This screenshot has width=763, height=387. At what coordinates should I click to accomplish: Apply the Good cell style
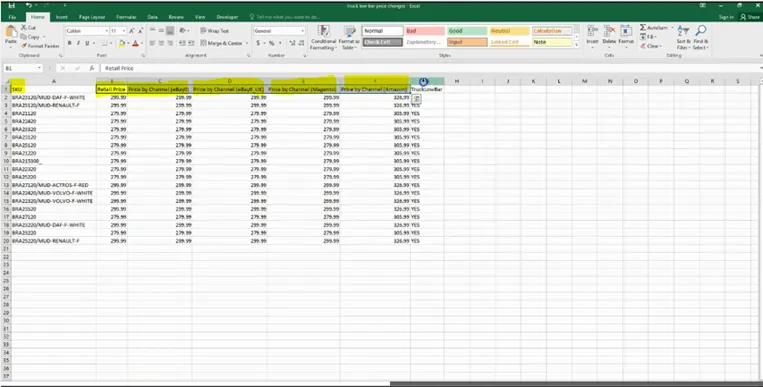467,31
